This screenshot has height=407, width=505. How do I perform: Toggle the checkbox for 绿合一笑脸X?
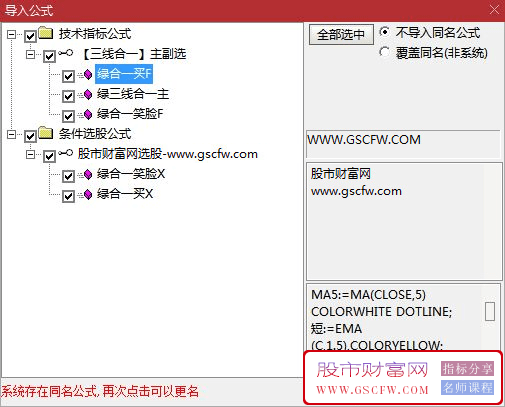pyautogui.click(x=68, y=176)
